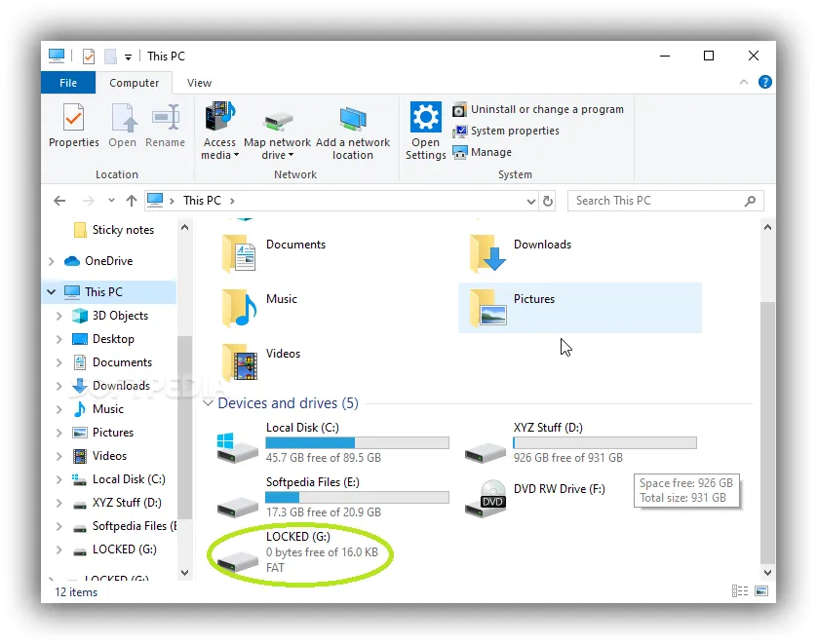Select the Downloads folder icon
The width and height of the screenshot is (817, 644).
486,253
